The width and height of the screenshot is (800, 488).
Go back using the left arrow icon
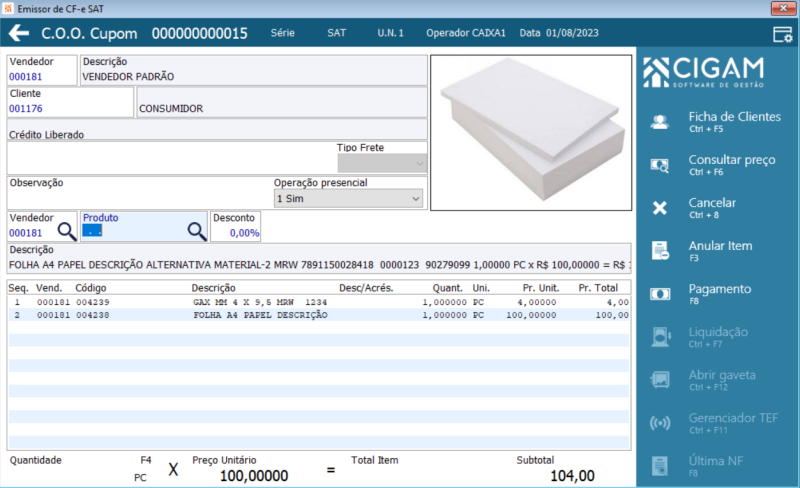pyautogui.click(x=19, y=33)
